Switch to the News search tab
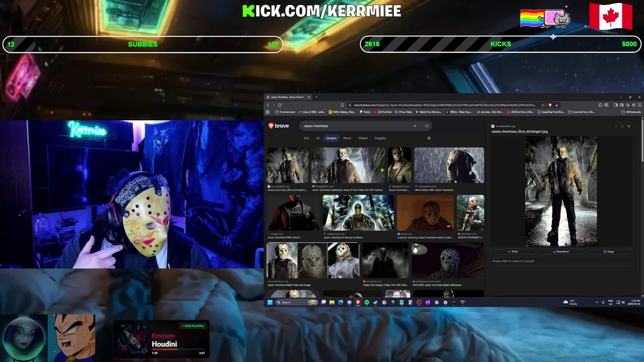The width and height of the screenshot is (644, 362). click(347, 138)
